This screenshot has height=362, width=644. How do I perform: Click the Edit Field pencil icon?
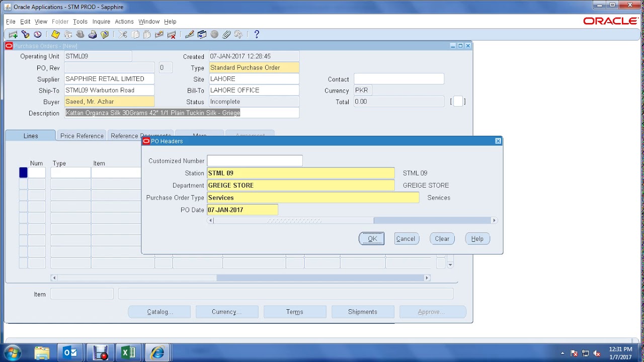click(190, 34)
